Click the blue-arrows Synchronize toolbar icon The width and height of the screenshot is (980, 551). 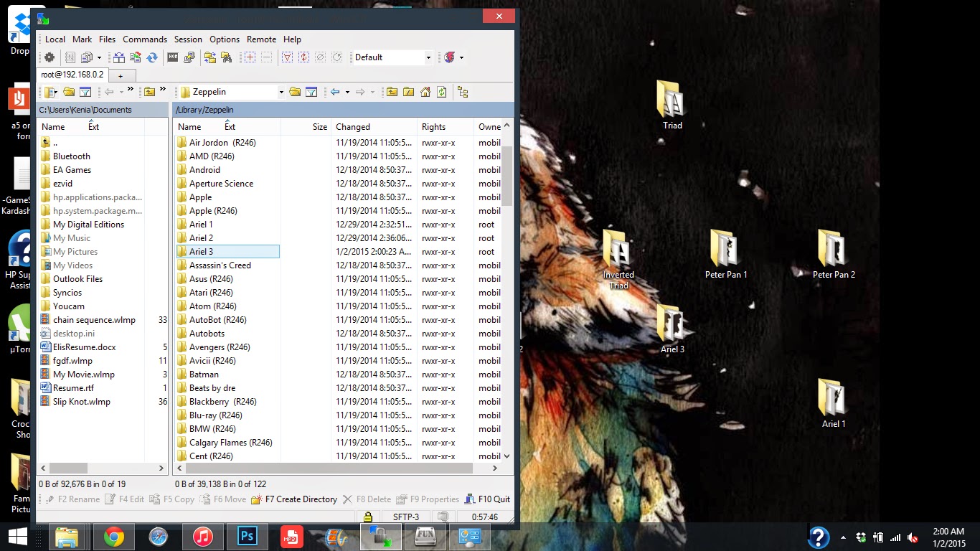[x=152, y=57]
